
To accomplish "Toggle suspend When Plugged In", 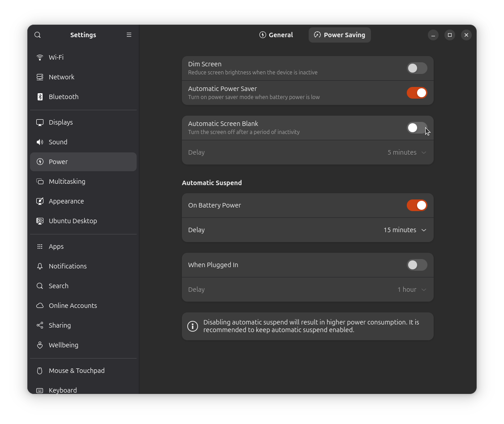I will click(417, 265).
